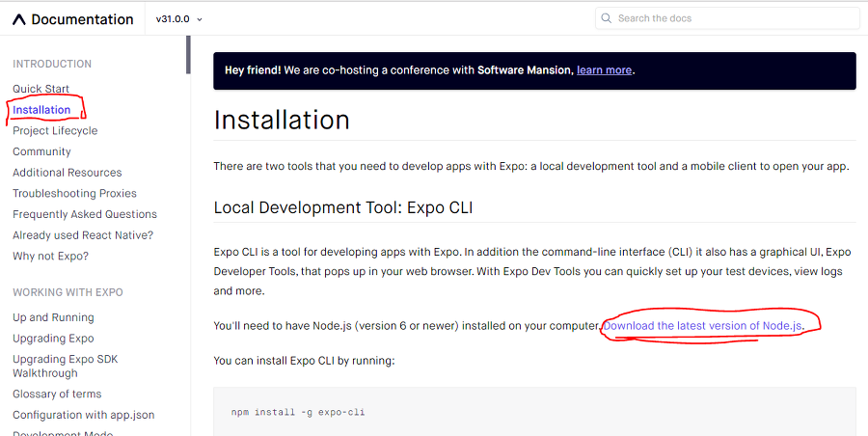Open Upgrading Expo SDK Walkthrough

(66, 367)
